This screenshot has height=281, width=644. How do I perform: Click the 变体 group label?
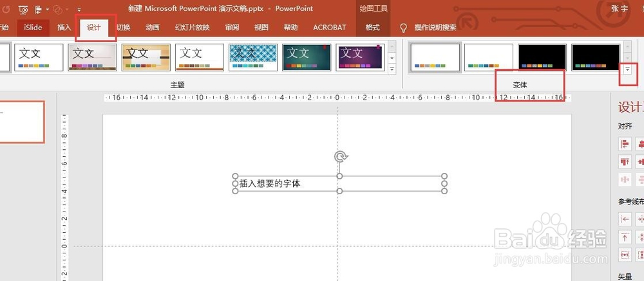(520, 85)
